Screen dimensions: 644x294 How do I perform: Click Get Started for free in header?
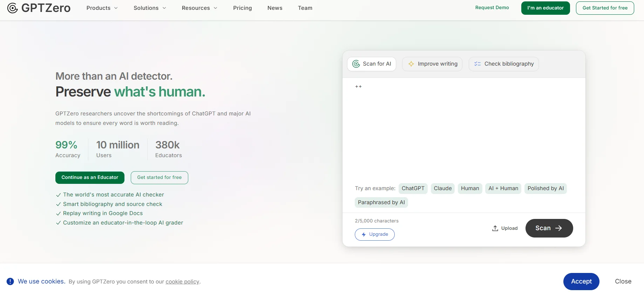coord(605,8)
